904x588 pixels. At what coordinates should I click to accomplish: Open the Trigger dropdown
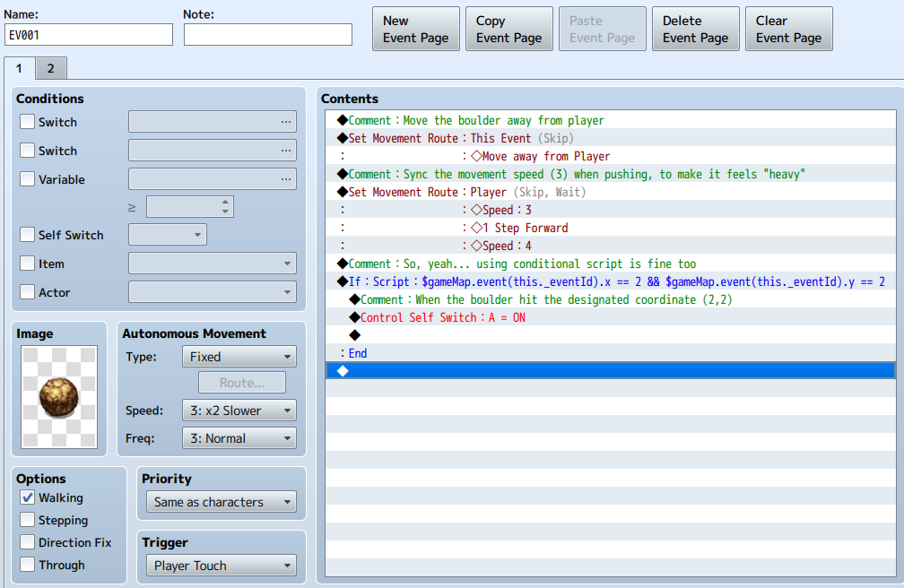tap(222, 566)
